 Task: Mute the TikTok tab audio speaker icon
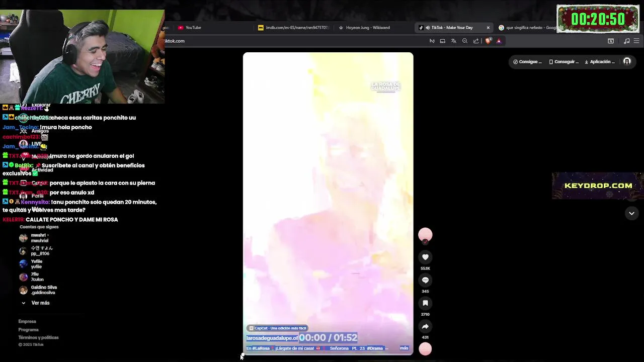[x=428, y=28]
